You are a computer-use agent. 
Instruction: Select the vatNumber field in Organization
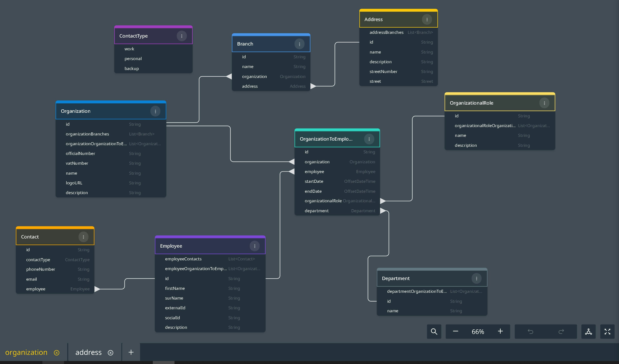pos(77,163)
